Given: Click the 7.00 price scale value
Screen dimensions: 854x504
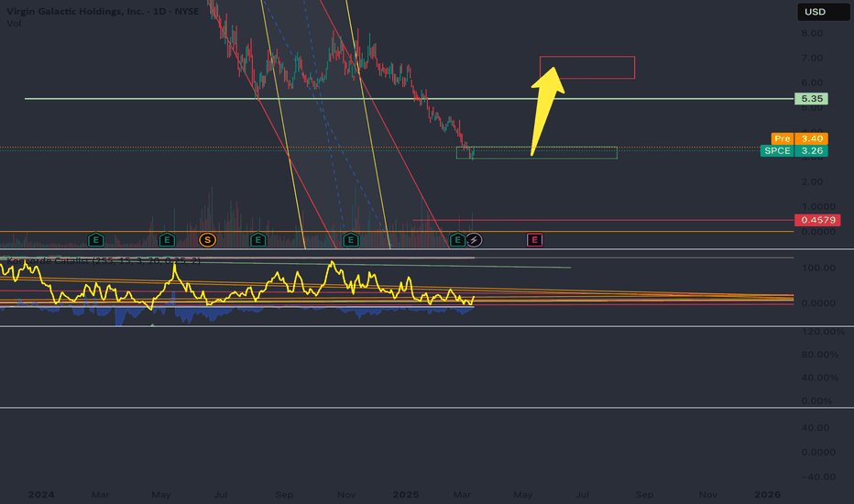Looking at the screenshot, I should pos(812,59).
